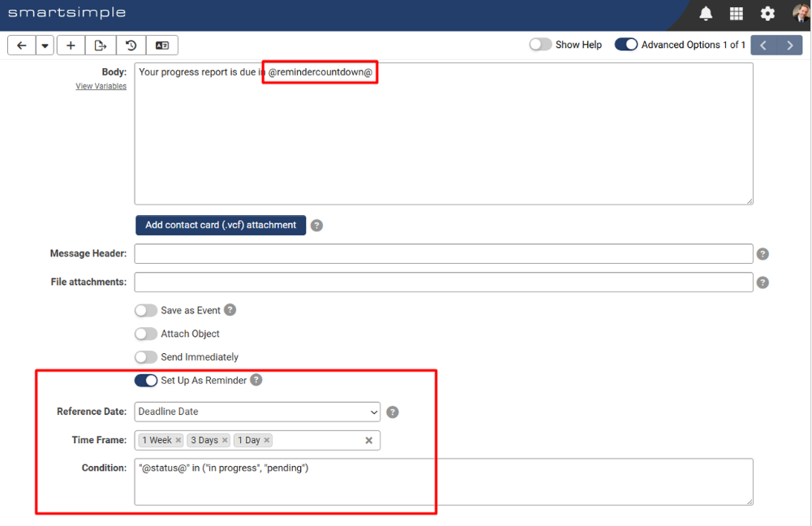The width and height of the screenshot is (812, 526).
Task: Click the translation/language card toolbar icon
Action: point(162,45)
